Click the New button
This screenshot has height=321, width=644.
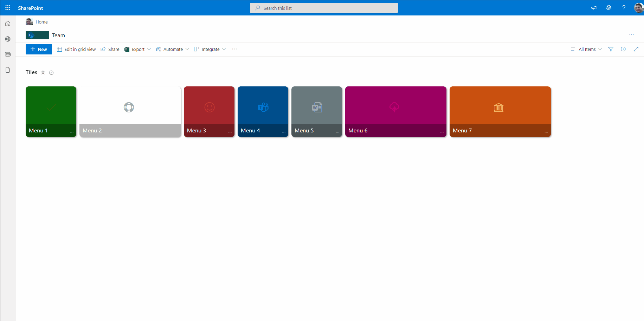[x=39, y=49]
